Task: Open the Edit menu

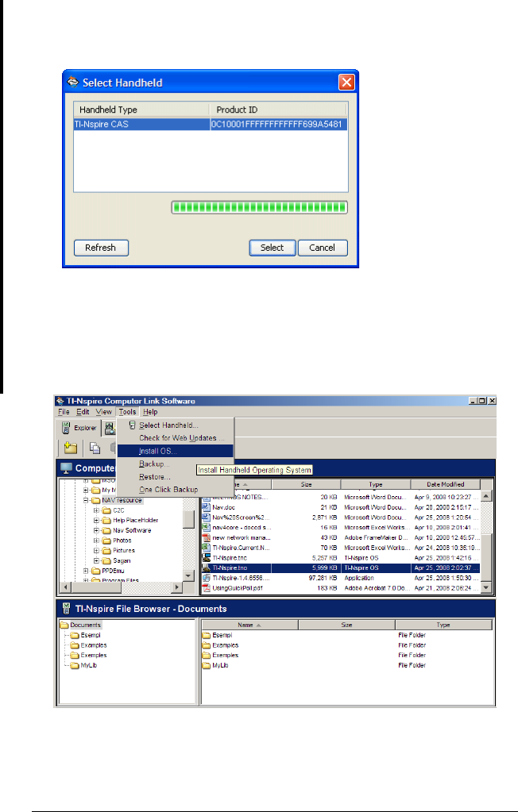Action: [83, 412]
